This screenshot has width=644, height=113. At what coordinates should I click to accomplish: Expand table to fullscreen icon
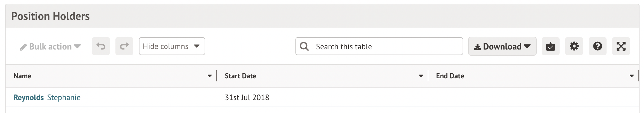pyautogui.click(x=621, y=46)
